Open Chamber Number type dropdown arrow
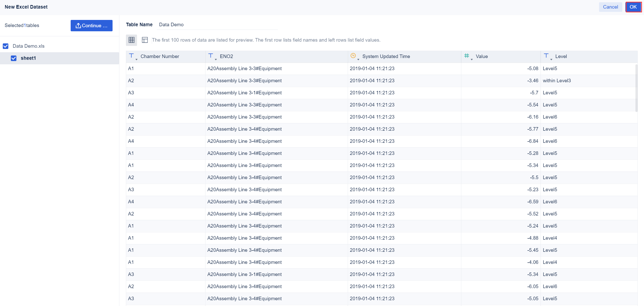Image resolution: width=644 pixels, height=306 pixels. [x=137, y=60]
